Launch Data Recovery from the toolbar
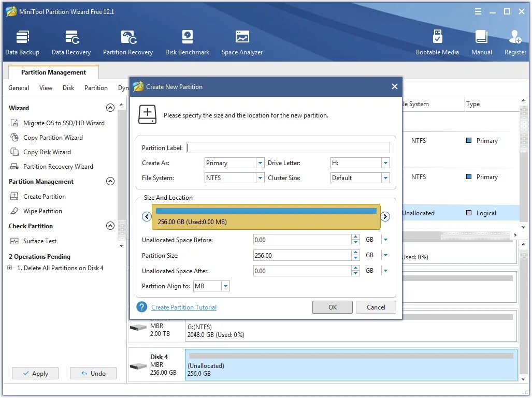The height and width of the screenshot is (398, 532). tap(71, 43)
